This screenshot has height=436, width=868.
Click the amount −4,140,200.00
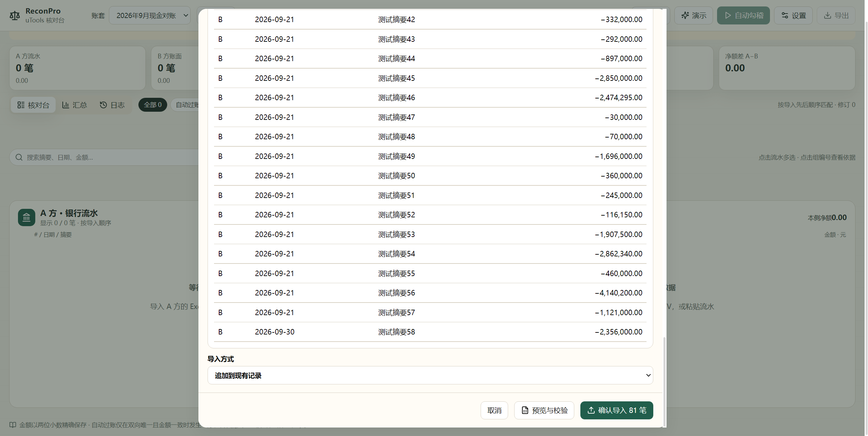(x=618, y=293)
